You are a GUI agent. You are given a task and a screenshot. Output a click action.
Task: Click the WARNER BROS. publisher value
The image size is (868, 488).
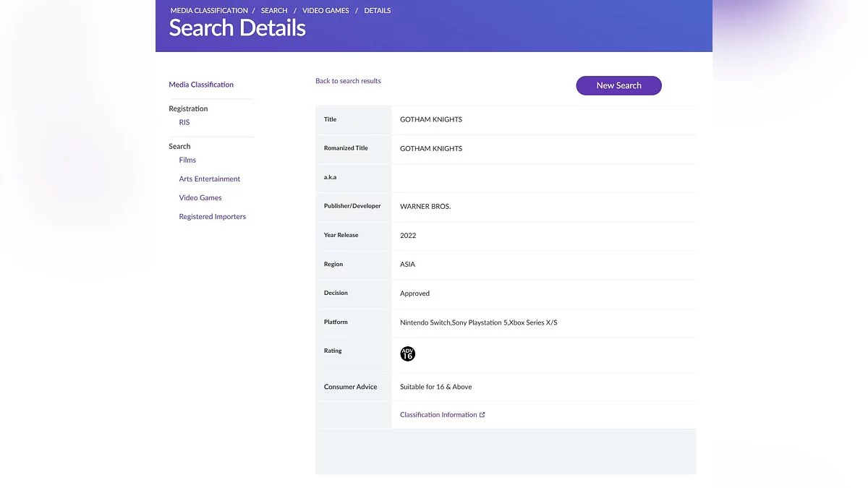[x=425, y=207]
